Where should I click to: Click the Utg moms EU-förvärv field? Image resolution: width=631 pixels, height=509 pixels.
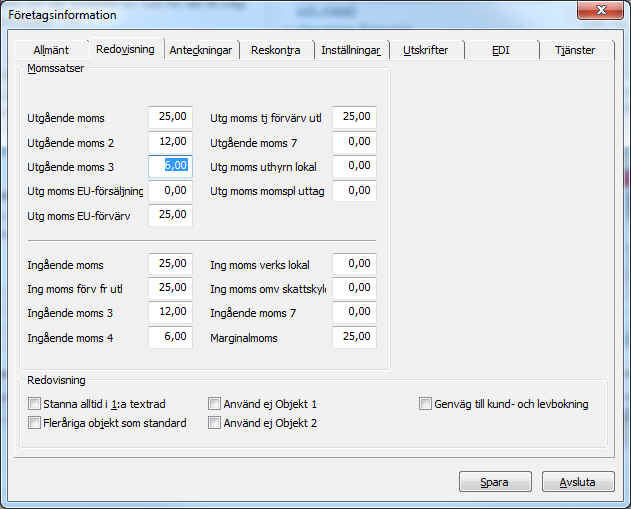pyautogui.click(x=170, y=215)
